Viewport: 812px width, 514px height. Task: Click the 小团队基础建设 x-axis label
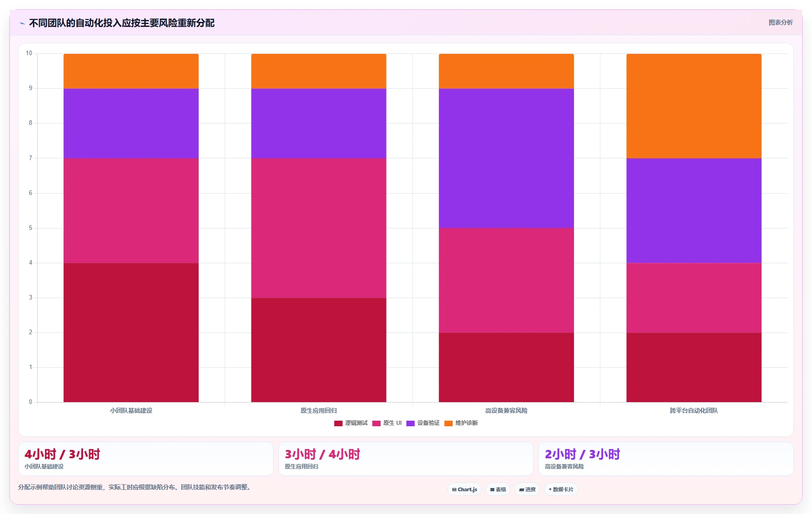(131, 410)
